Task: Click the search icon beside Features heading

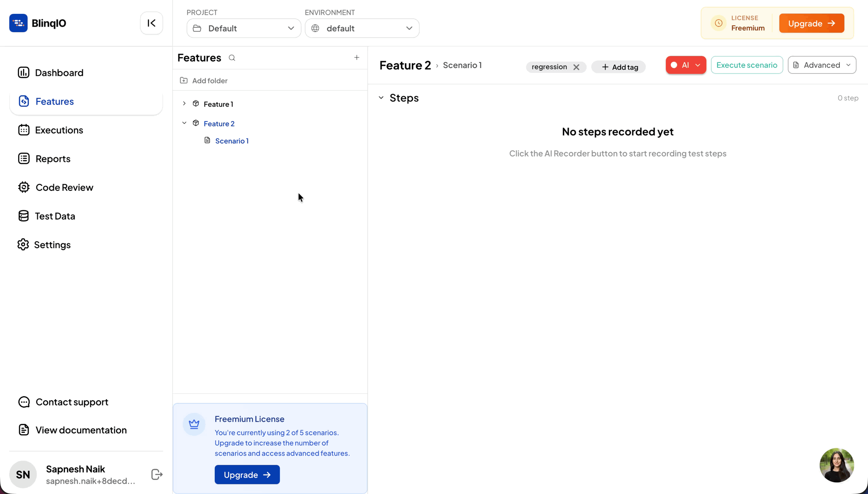Action: click(232, 58)
